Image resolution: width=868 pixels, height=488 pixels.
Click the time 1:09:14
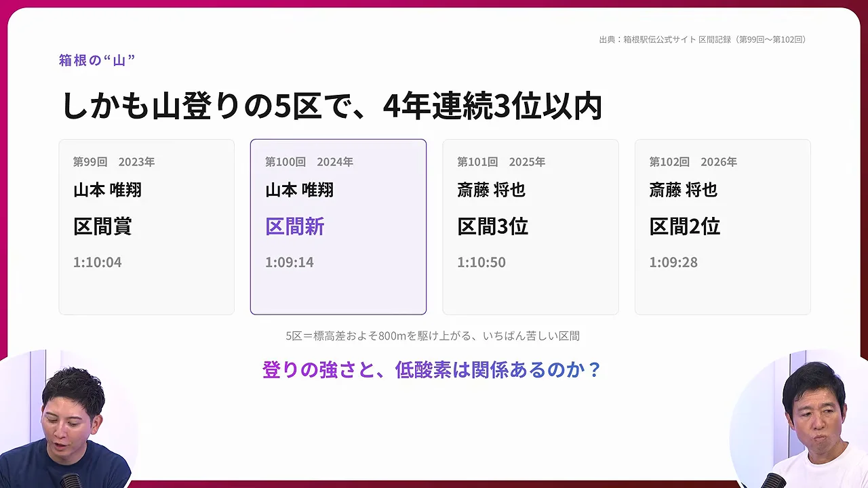[x=290, y=262]
